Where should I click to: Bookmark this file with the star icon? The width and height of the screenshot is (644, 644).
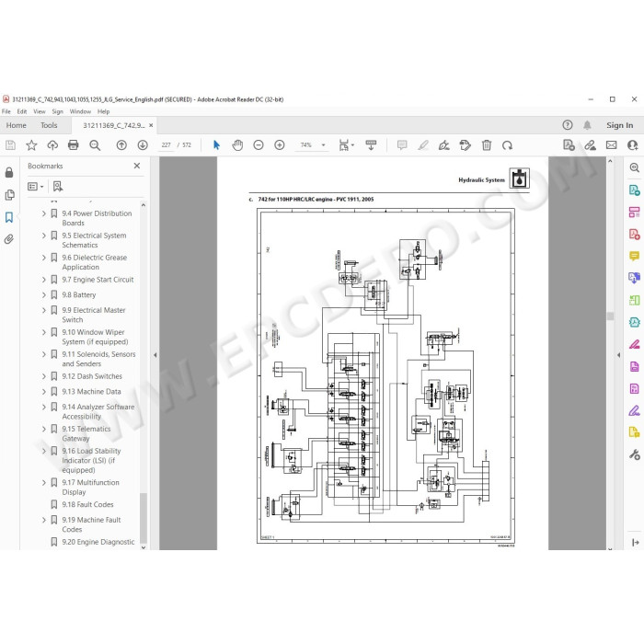31,145
